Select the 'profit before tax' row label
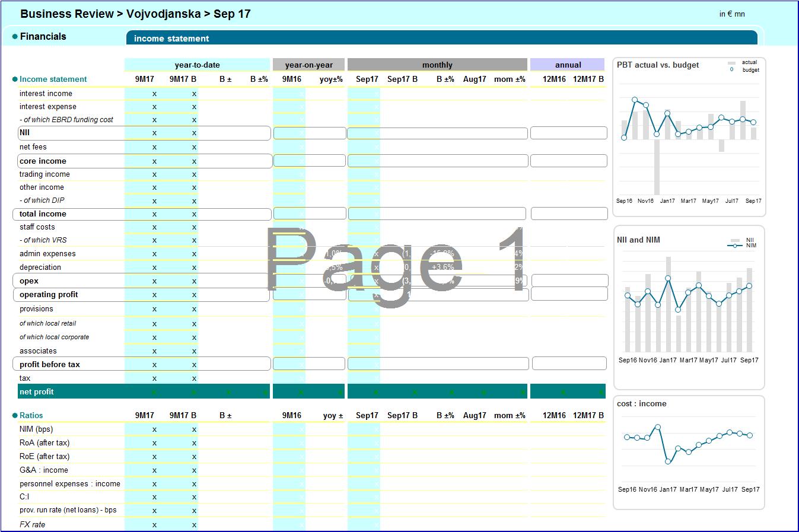 (x=49, y=364)
